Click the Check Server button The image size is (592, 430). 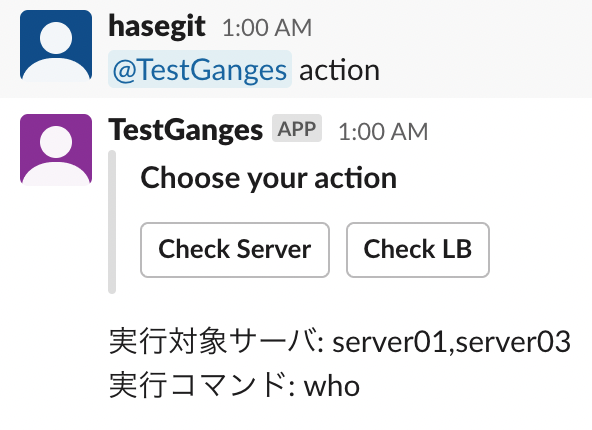(x=235, y=250)
